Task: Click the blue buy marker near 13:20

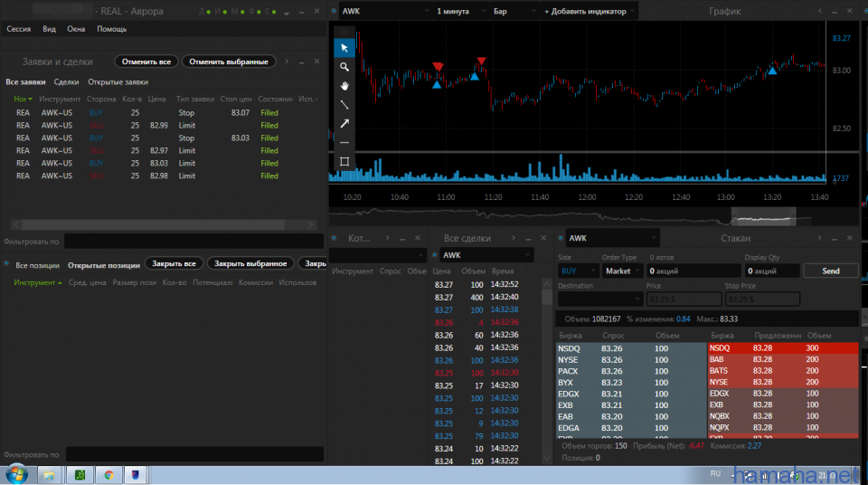Action: 772,71
